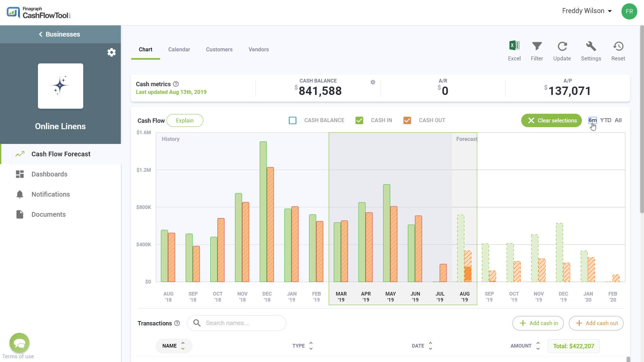
Task: Uncheck the Cash In checkbox
Action: (x=359, y=120)
